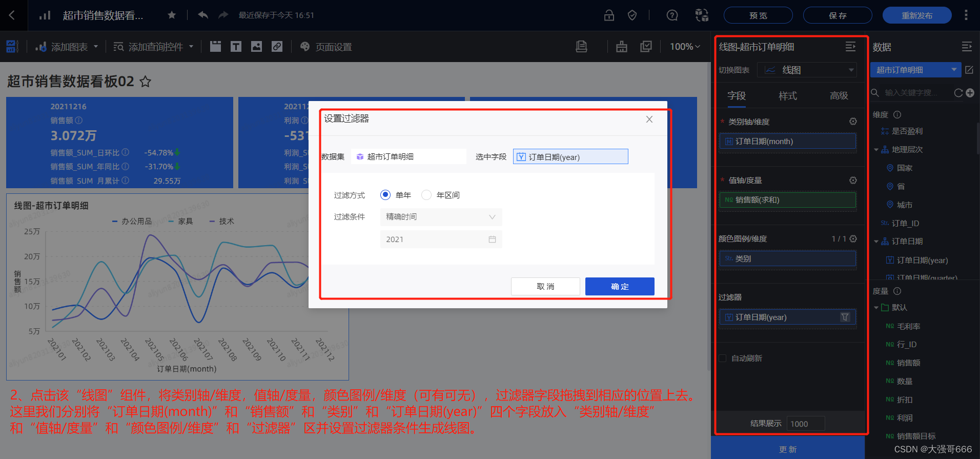
Task: Undo the last action
Action: pos(203,15)
